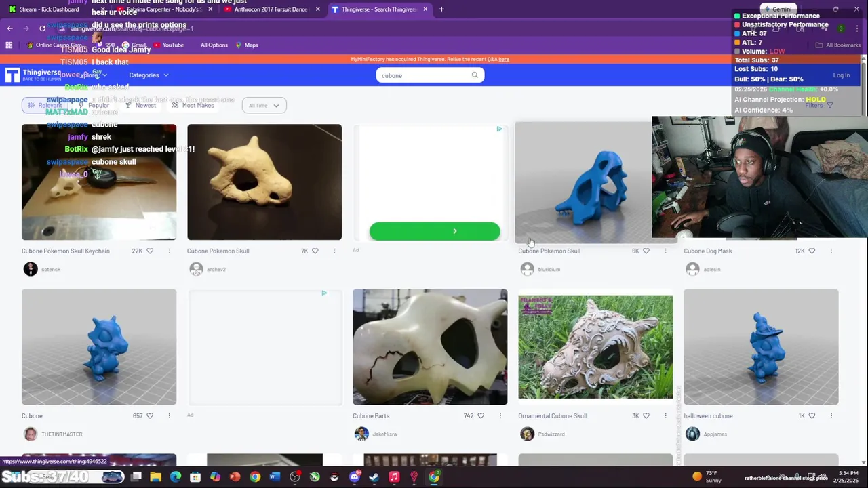Open more options for Cubone Dog Mask
This screenshot has height=488, width=868.
831,251
